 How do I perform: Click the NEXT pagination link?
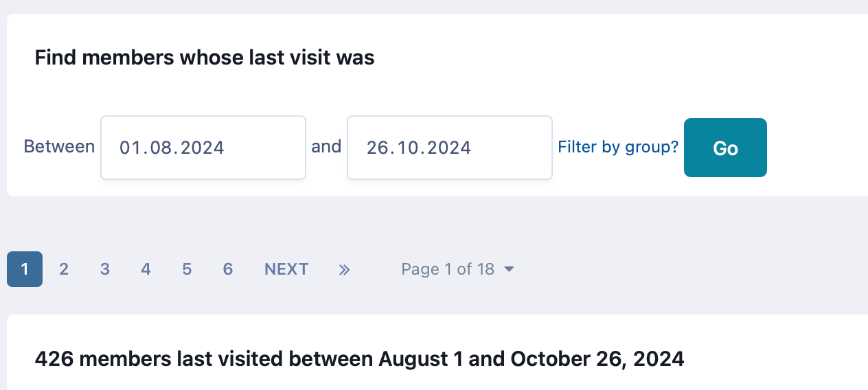coord(286,269)
